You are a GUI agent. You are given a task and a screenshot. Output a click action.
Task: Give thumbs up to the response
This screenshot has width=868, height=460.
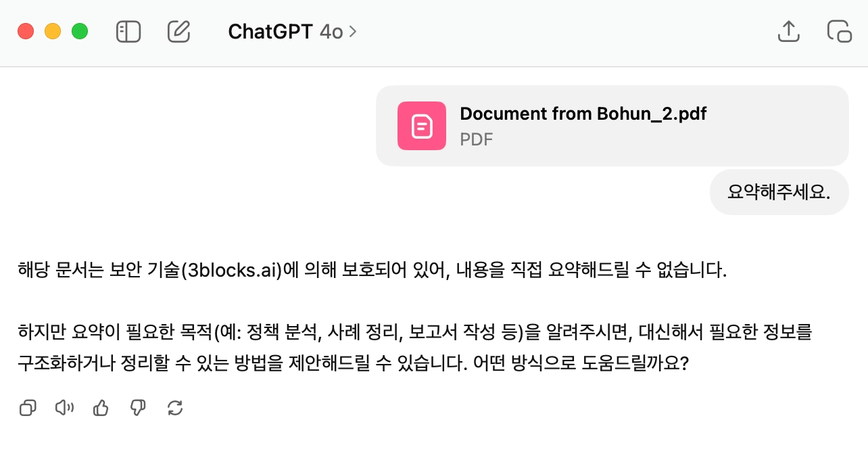tap(101, 408)
